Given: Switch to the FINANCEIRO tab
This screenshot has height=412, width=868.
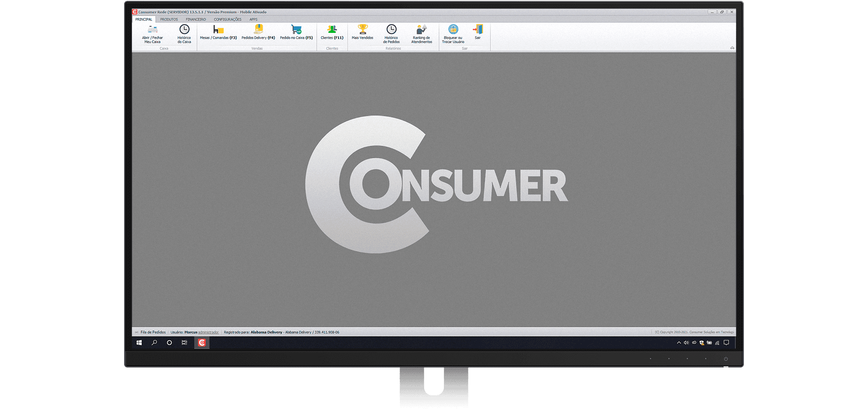Looking at the screenshot, I should pos(196,19).
